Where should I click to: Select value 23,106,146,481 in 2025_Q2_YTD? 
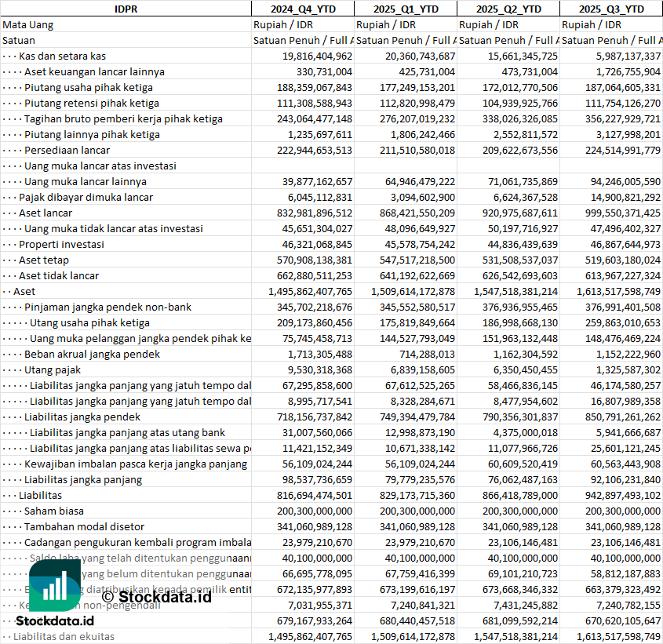(523, 542)
